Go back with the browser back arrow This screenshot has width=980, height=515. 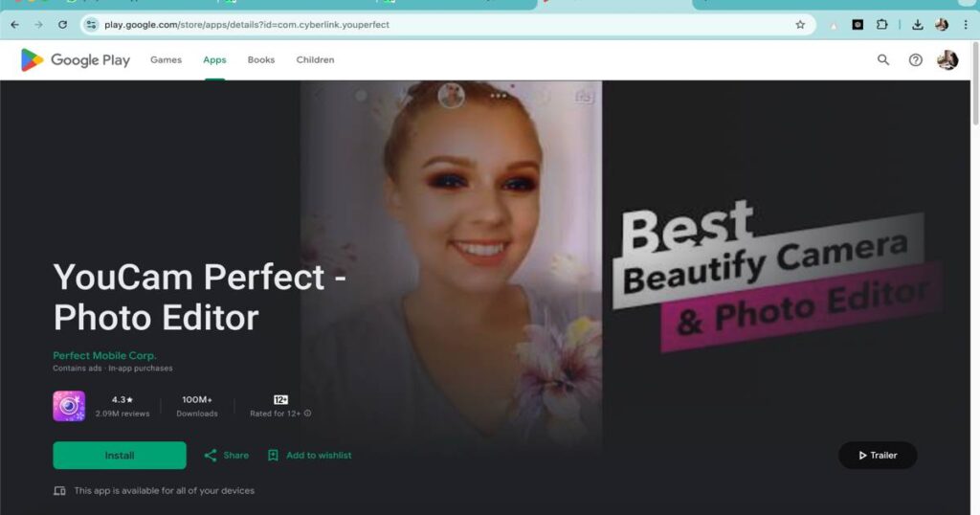15,24
